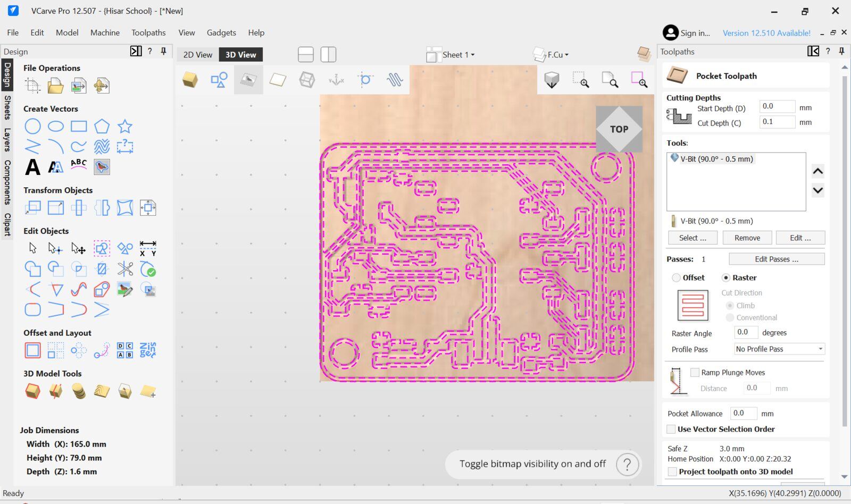Image resolution: width=851 pixels, height=504 pixels.
Task: Open the Measure tool with X Y arrows
Action: tap(148, 248)
